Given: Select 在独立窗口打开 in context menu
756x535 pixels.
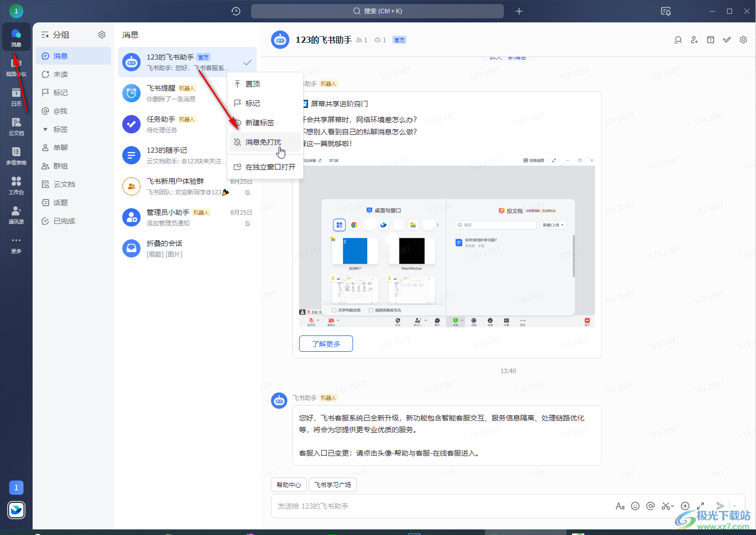Looking at the screenshot, I should 265,167.
